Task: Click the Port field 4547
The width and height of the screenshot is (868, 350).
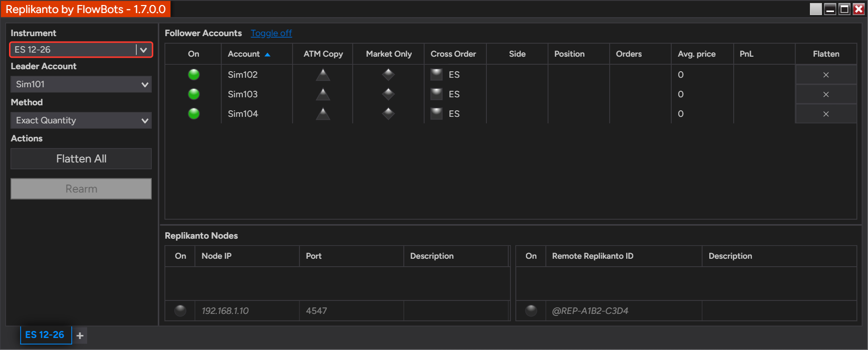Action: 351,311
